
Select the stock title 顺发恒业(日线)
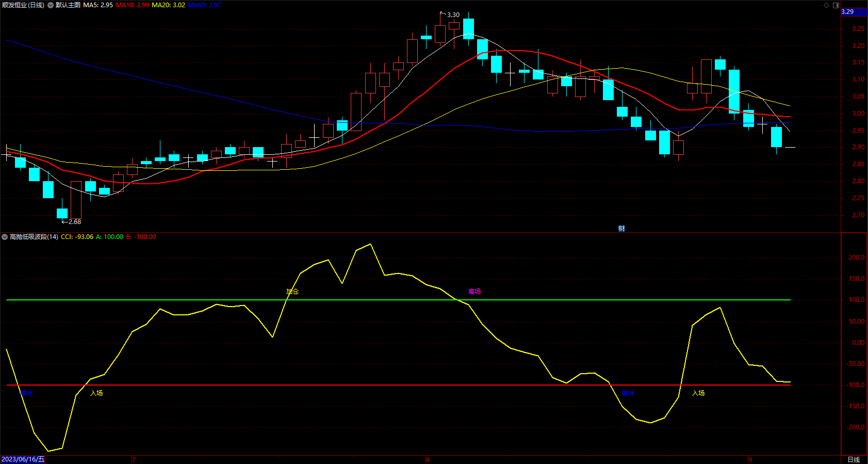click(x=23, y=5)
